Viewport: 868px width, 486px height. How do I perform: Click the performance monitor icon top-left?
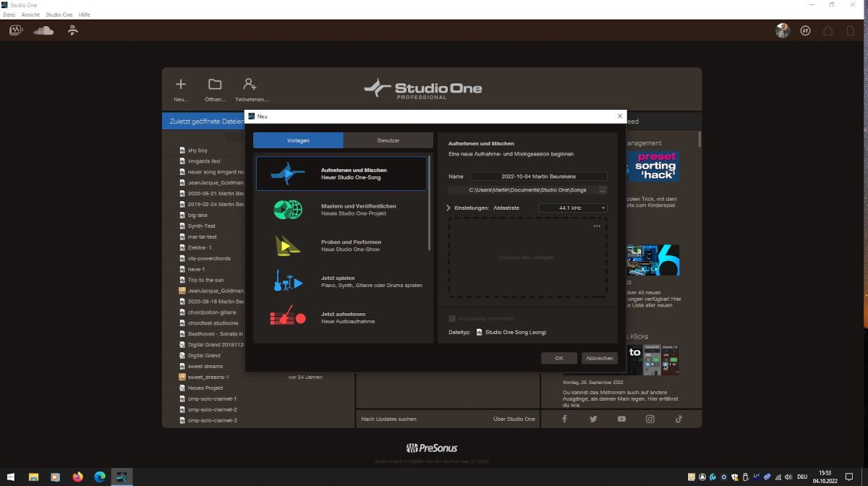(x=16, y=30)
